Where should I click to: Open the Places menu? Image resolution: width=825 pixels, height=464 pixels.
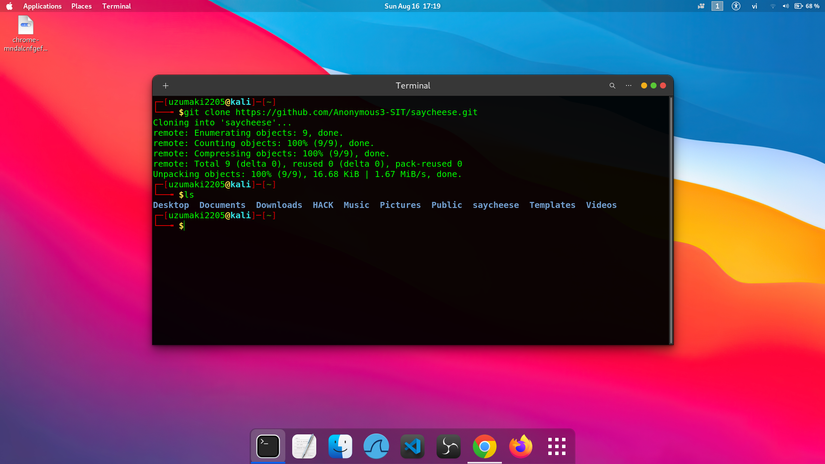pyautogui.click(x=81, y=6)
